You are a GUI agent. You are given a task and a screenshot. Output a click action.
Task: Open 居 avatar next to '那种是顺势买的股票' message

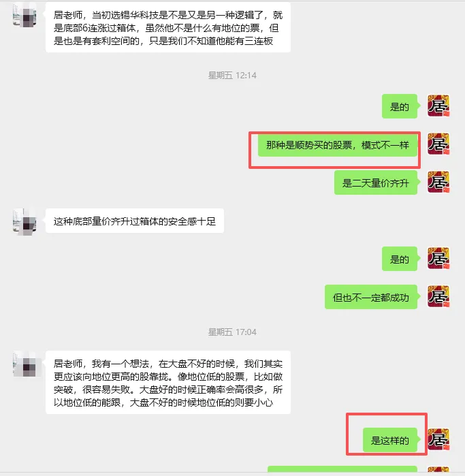438,144
